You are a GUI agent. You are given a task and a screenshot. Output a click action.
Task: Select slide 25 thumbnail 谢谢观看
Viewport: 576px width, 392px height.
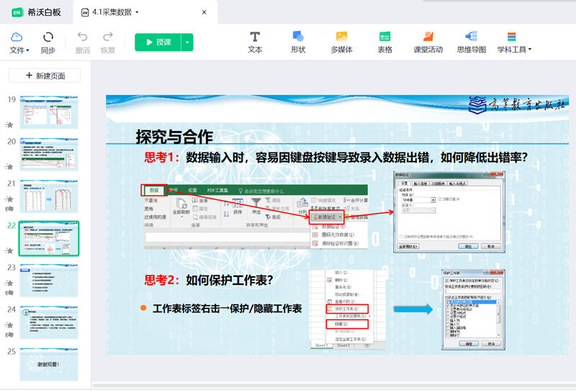49,364
